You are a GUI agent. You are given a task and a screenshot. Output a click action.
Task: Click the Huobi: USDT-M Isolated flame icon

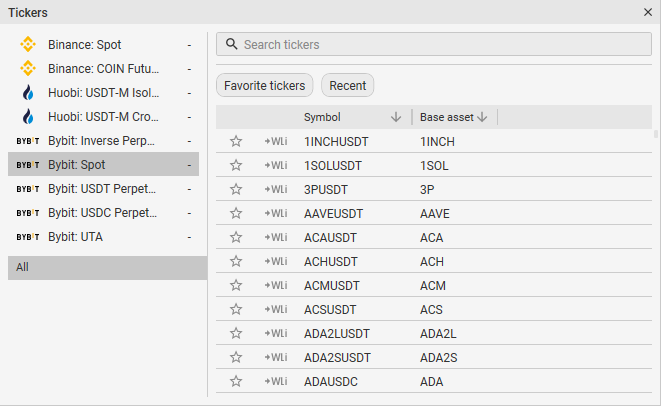[28, 93]
